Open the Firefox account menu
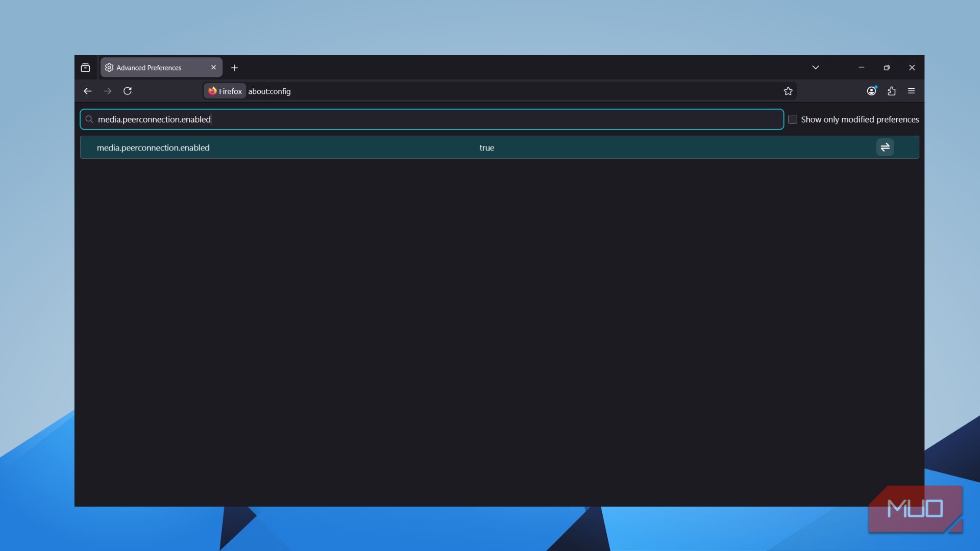 click(872, 91)
